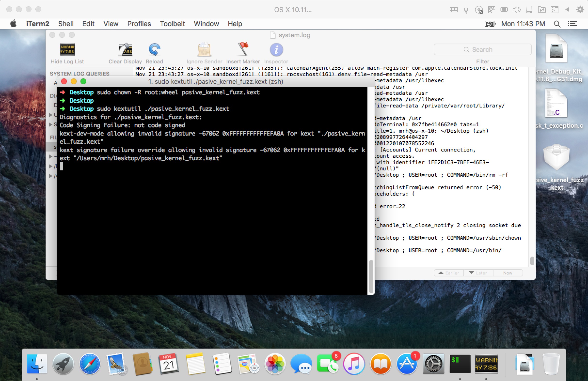Open the Shell menu

[x=66, y=24]
